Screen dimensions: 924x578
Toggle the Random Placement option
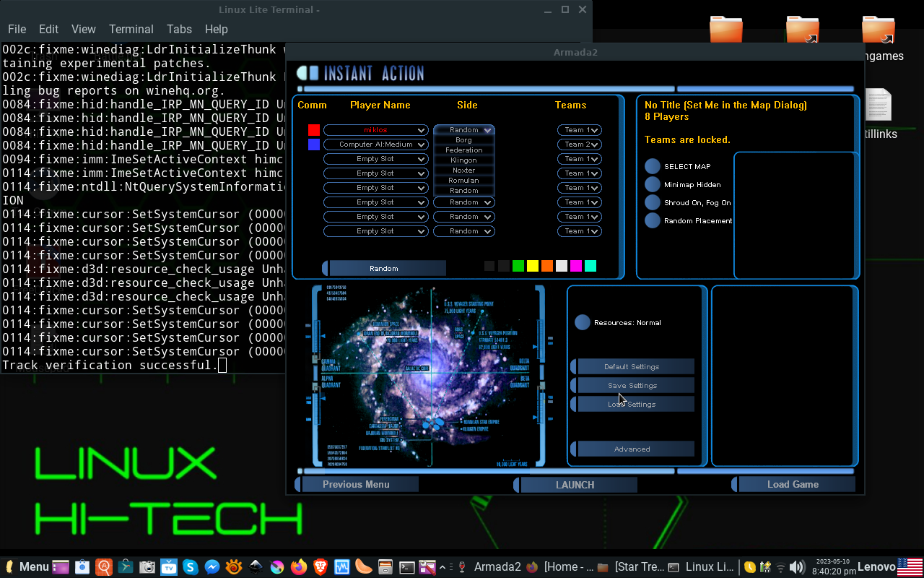[653, 221]
